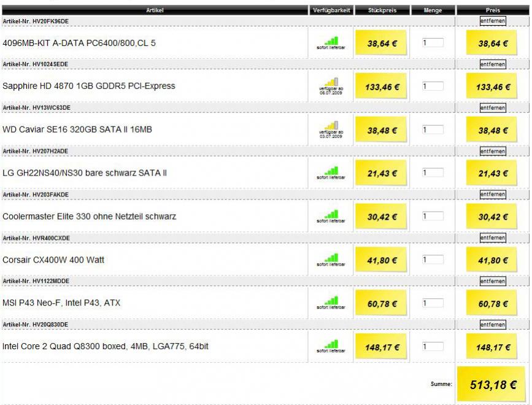Click row total '38,48 €' in the Preis column
Screen dimensions: 532x405
click(x=492, y=129)
